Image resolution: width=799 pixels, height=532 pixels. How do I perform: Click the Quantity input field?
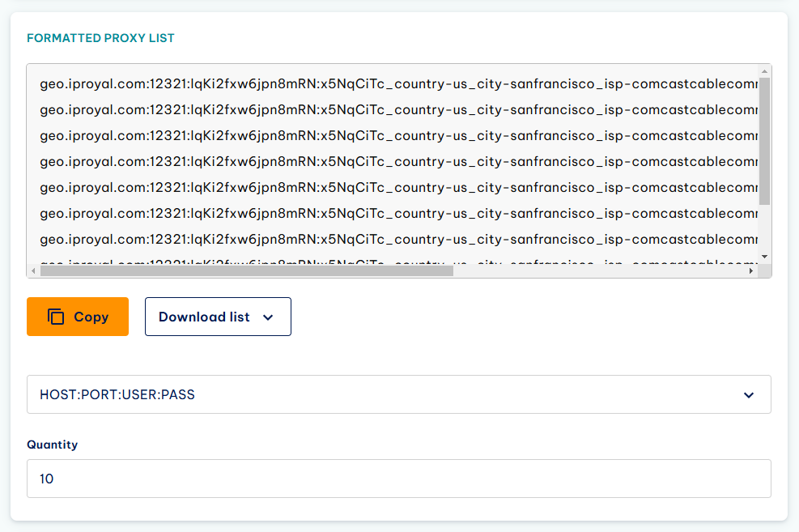(x=399, y=479)
